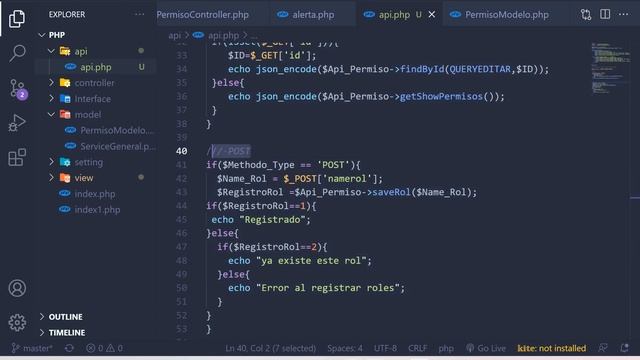This screenshot has width=640, height=360.
Task: Open the Extensions view
Action: (x=17, y=157)
